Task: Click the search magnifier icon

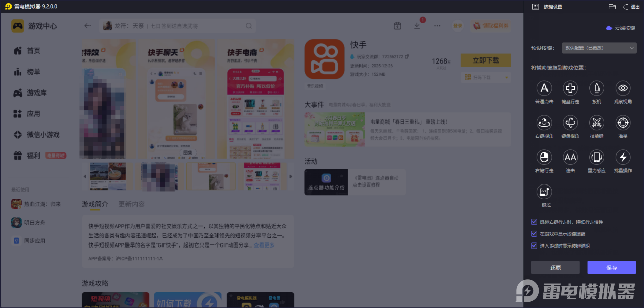Action: 249,26
